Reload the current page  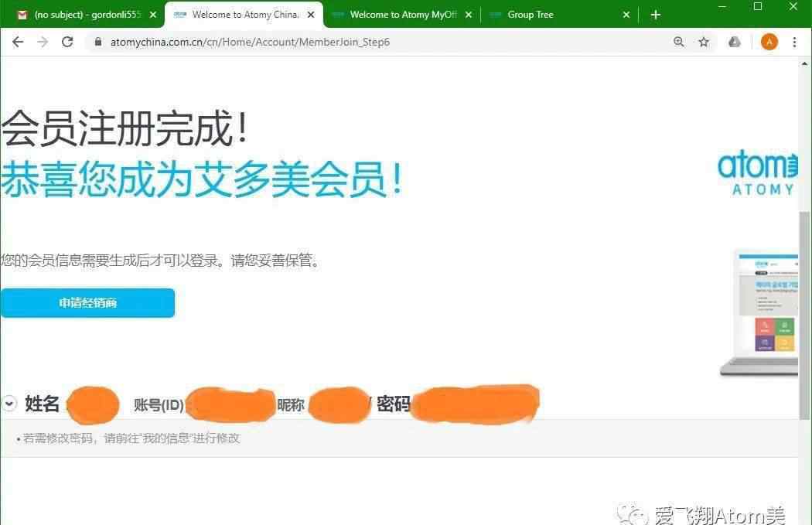67,42
